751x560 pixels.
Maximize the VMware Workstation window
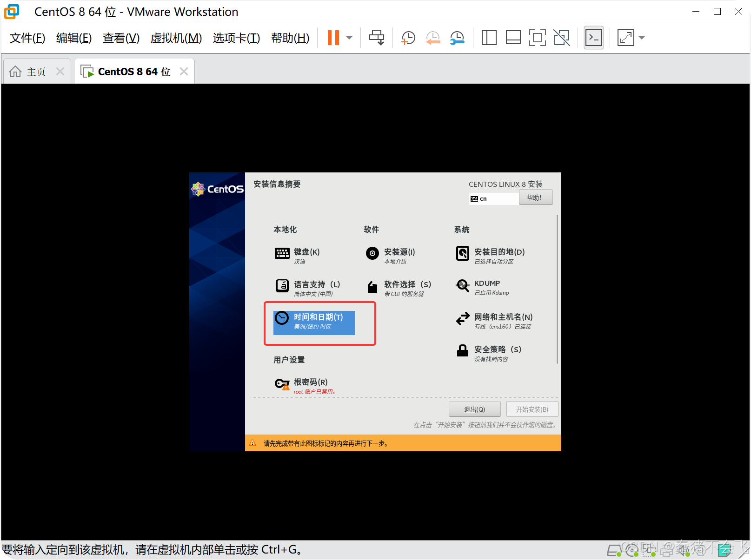[x=717, y=12]
